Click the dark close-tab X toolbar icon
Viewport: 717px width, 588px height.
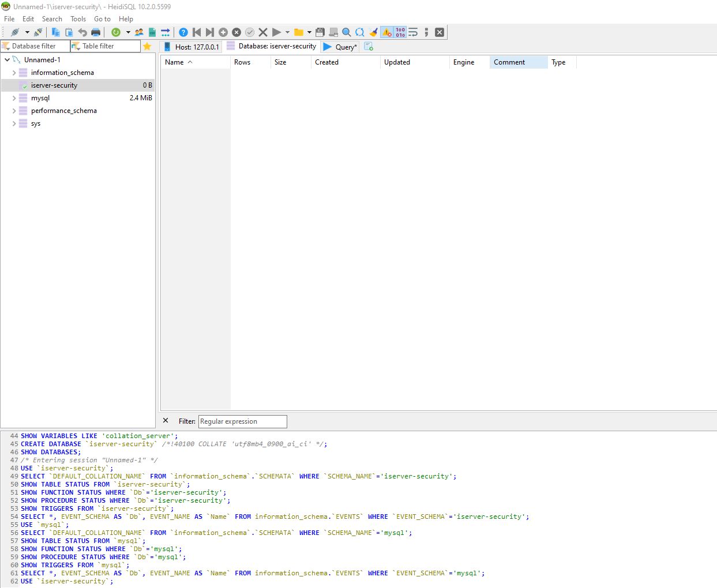pos(440,32)
